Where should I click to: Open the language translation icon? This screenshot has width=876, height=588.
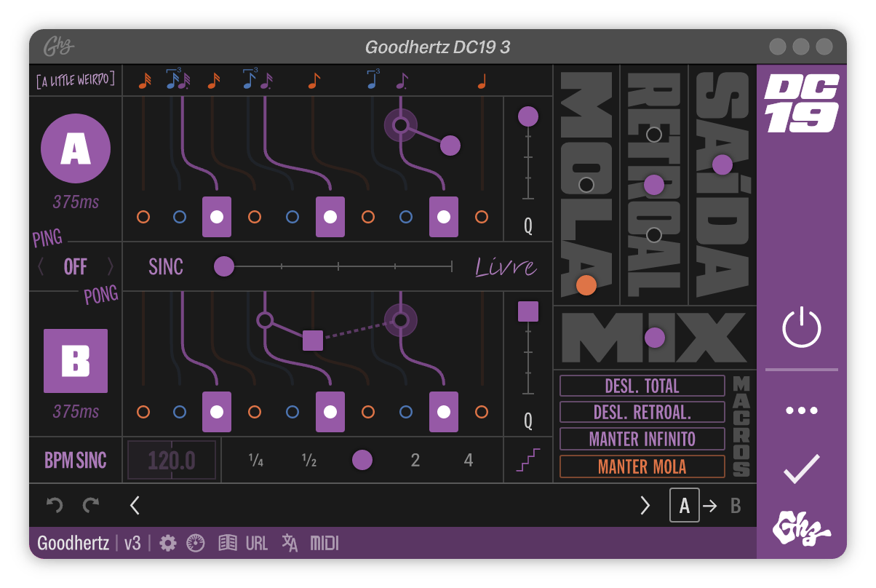tap(290, 543)
